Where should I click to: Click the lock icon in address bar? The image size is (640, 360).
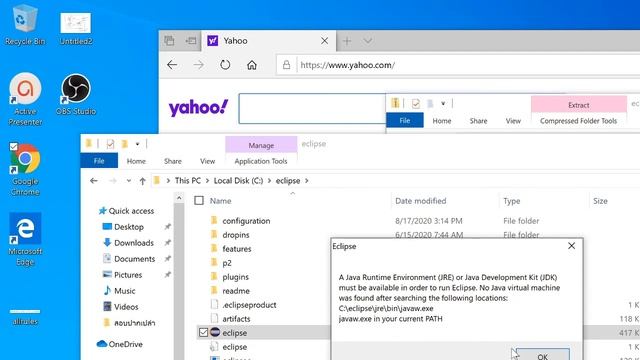point(287,65)
